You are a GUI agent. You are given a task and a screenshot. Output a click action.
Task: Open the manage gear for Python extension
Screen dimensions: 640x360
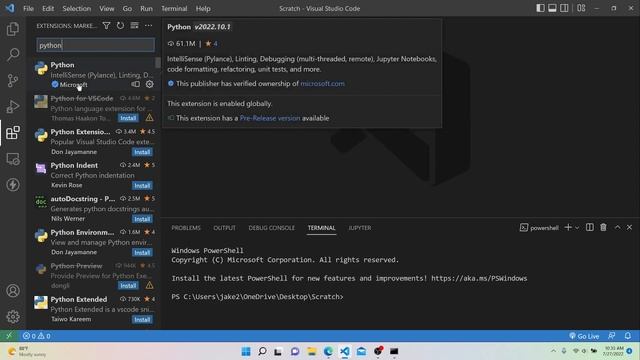[150, 84]
